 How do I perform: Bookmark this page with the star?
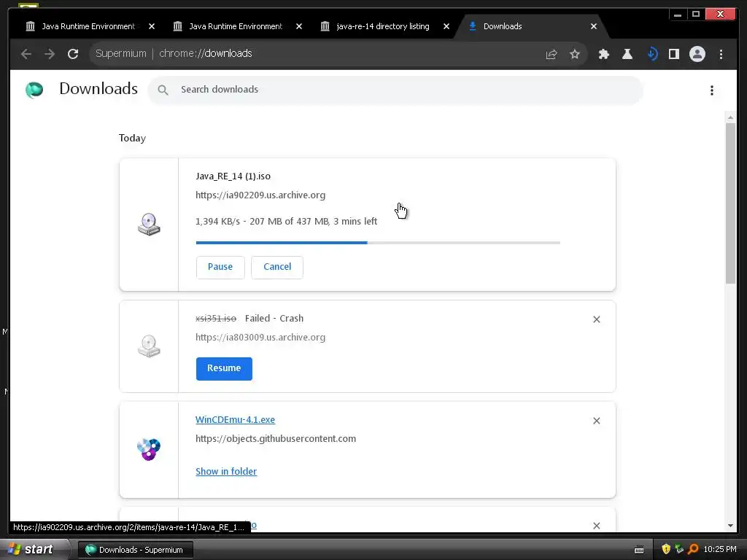pyautogui.click(x=575, y=54)
